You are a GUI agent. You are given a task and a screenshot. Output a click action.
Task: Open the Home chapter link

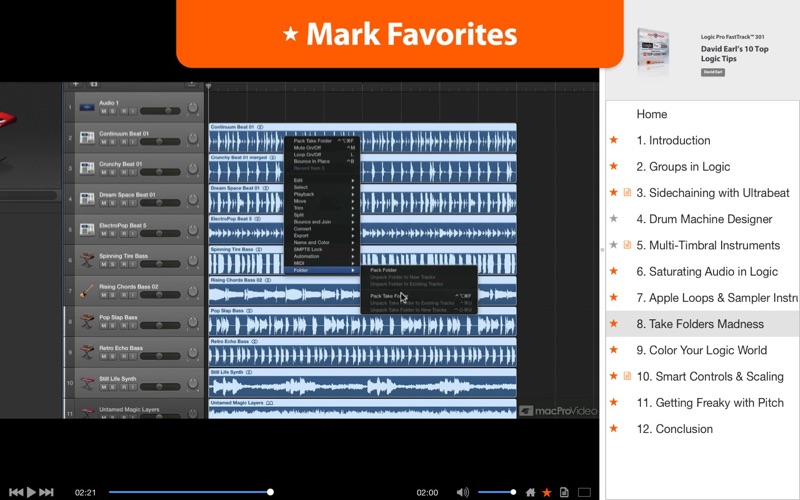[652, 114]
